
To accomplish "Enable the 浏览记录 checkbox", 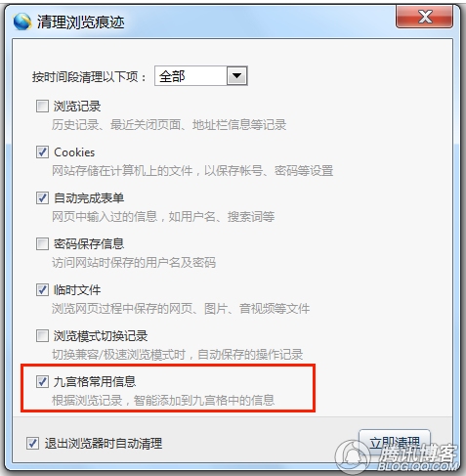I will pos(42,107).
